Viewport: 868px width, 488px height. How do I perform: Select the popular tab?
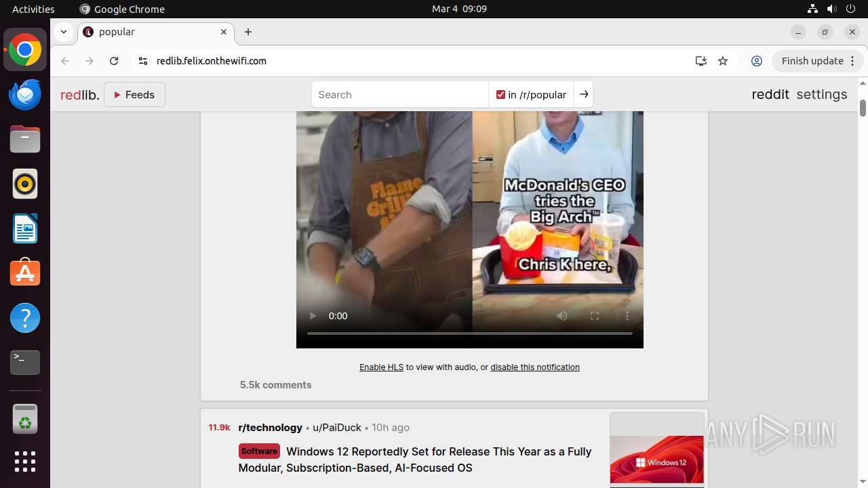coord(156,32)
